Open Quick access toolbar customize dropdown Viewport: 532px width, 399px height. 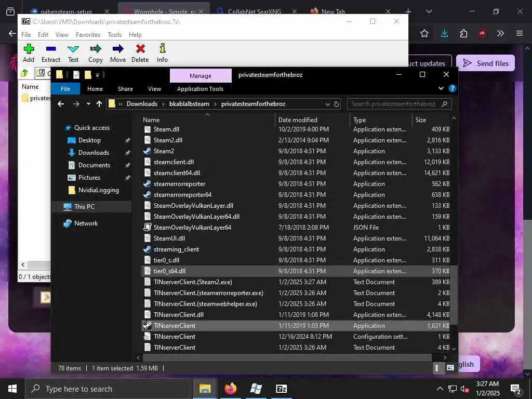[x=97, y=75]
